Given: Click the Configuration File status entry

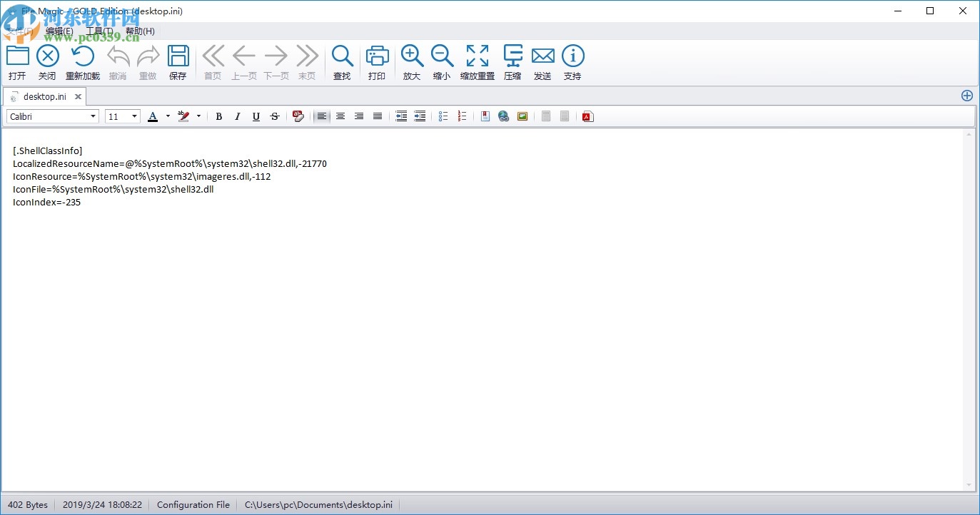Looking at the screenshot, I should click(193, 504).
